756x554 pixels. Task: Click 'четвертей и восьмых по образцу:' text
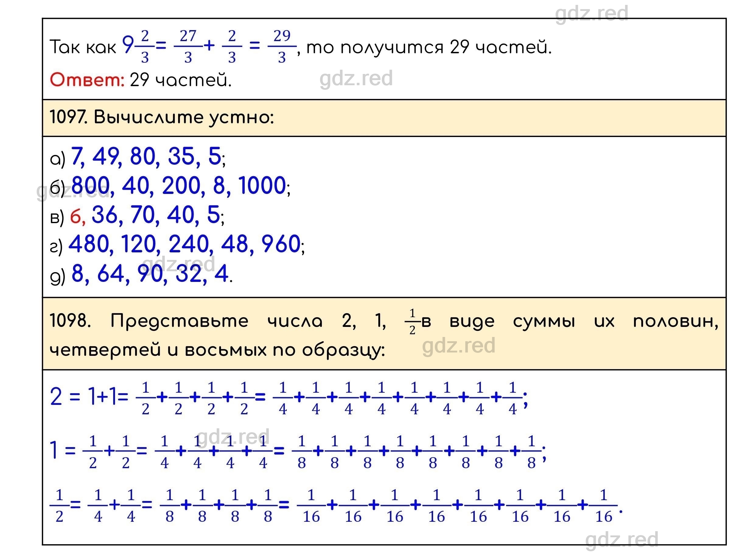point(217,351)
